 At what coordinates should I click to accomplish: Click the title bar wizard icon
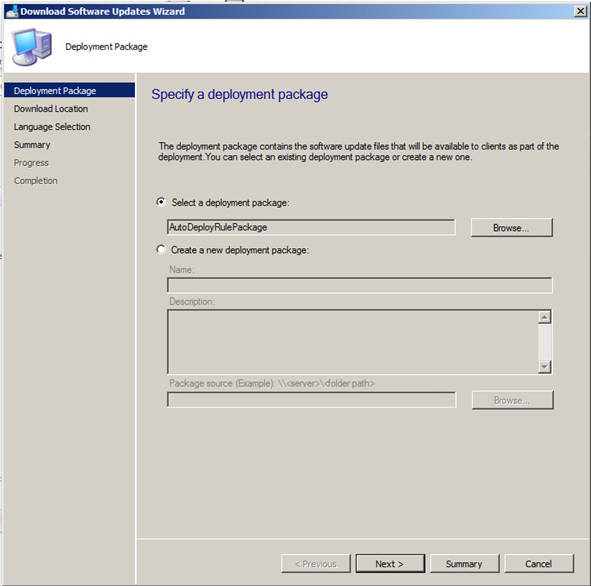pos(12,12)
